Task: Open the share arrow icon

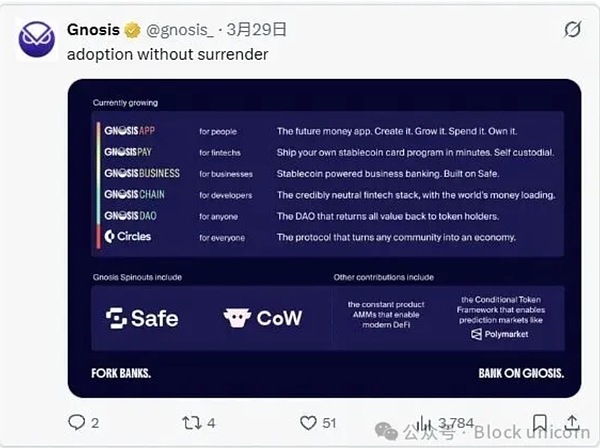Action: click(572, 422)
